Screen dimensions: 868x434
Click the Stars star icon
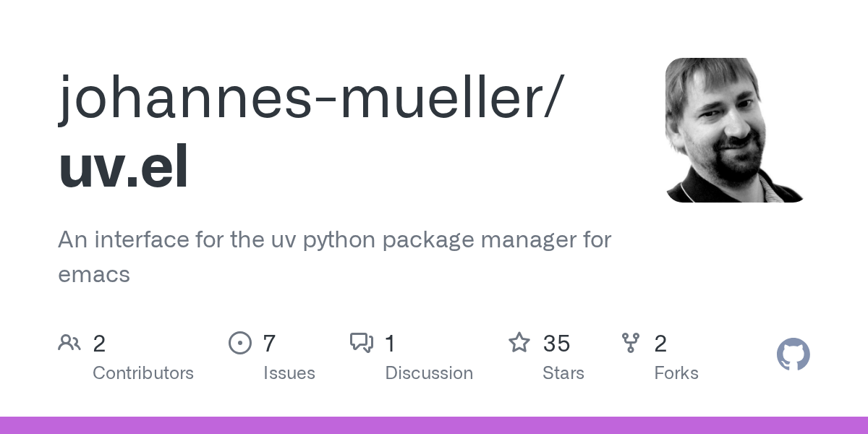click(519, 343)
